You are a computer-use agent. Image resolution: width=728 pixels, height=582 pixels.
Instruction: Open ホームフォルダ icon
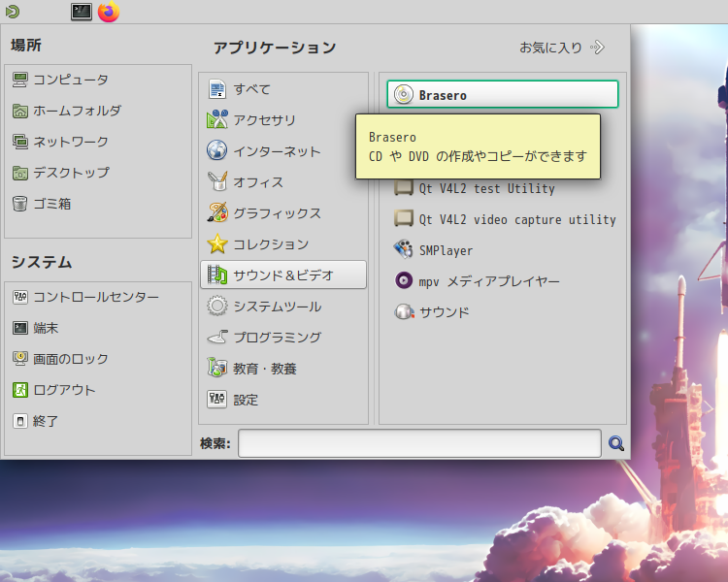20,111
